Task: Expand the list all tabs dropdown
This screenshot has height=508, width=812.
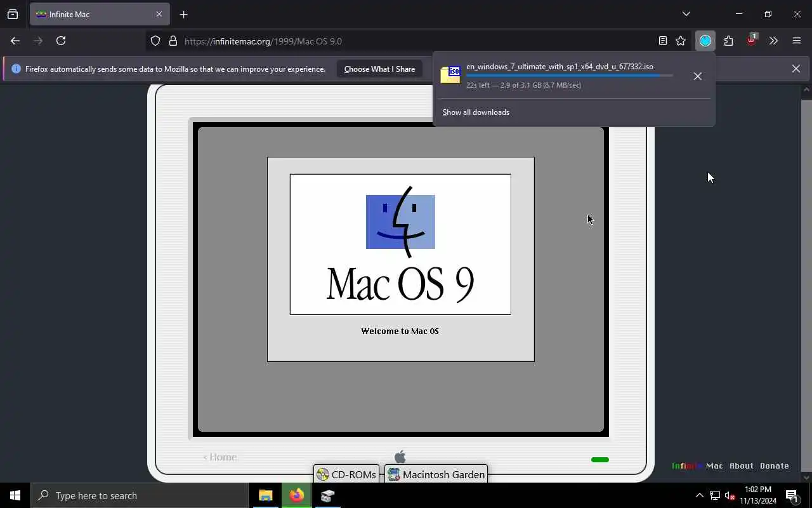Action: click(x=686, y=14)
